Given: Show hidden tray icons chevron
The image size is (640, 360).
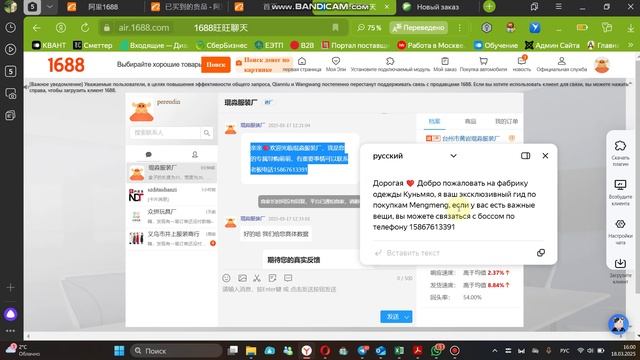Looking at the screenshot, I should point(495,351).
